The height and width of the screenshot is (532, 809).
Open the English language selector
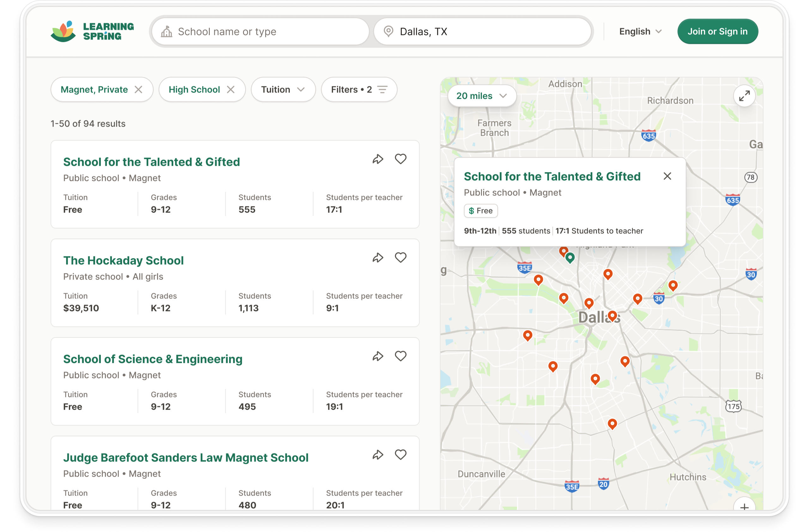(640, 31)
